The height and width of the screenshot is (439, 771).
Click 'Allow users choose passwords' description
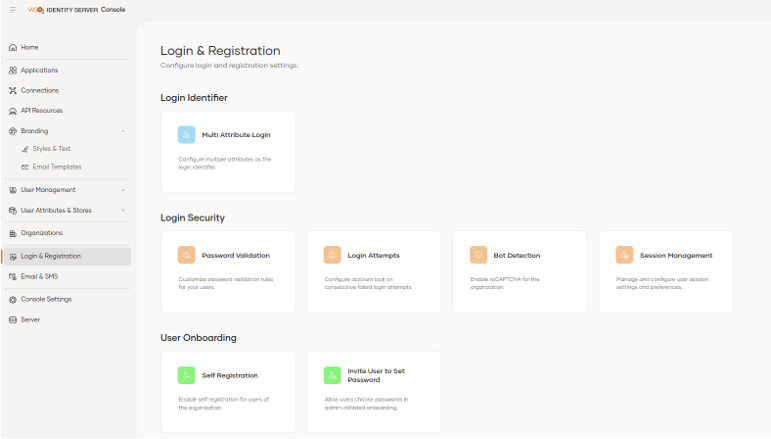pos(366,404)
